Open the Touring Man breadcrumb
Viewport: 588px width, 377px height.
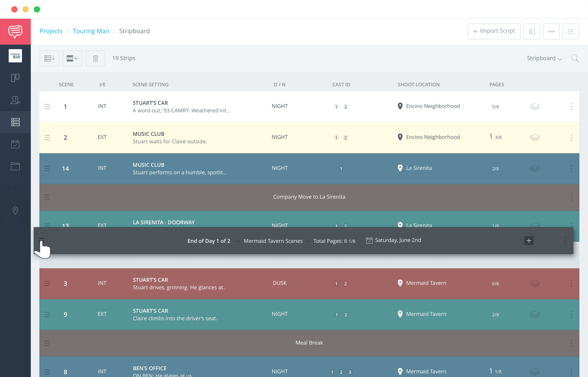pyautogui.click(x=91, y=31)
